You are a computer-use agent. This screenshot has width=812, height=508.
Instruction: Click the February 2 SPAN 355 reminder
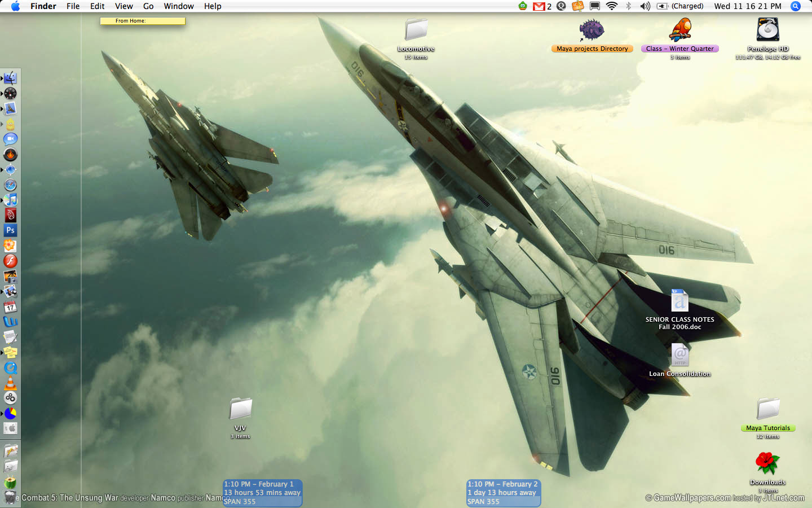pyautogui.click(x=504, y=493)
